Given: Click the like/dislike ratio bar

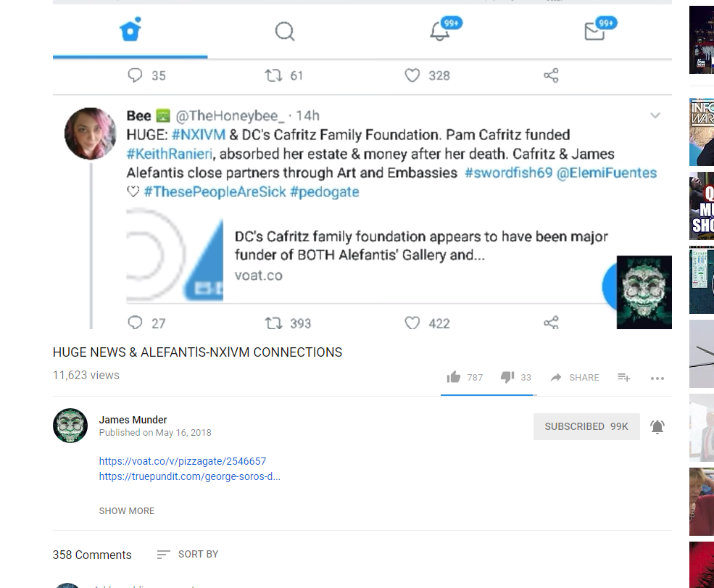Looking at the screenshot, I should [488, 395].
